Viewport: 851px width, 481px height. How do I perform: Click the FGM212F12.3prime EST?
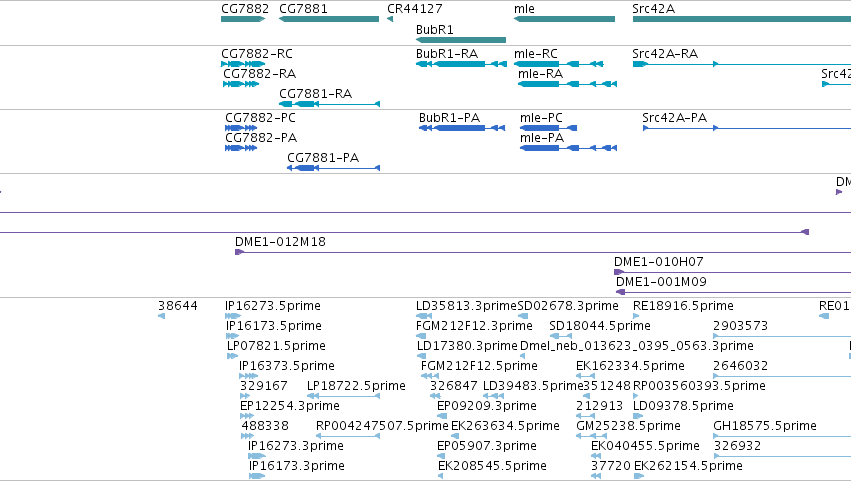[x=421, y=336]
